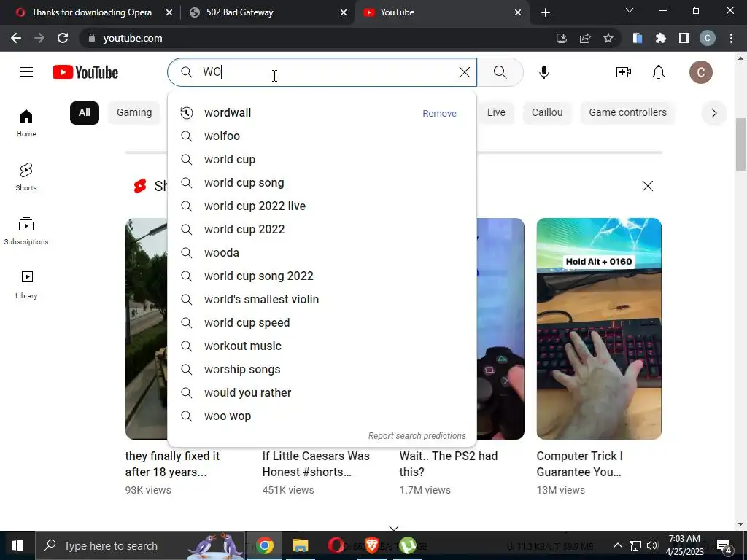Choose the wolfoo suggestion
747x560 pixels.
coord(322,136)
